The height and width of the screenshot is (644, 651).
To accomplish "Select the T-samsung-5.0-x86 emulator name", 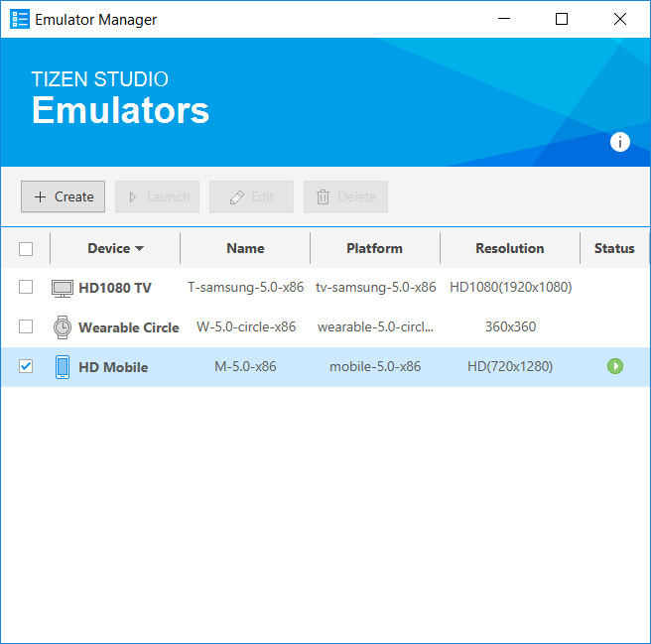I will point(245,288).
